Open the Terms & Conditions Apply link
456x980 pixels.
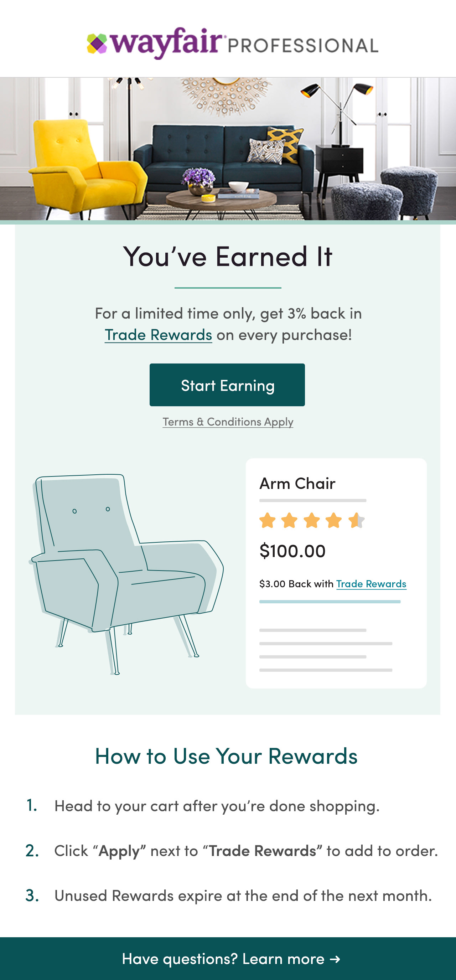(228, 422)
